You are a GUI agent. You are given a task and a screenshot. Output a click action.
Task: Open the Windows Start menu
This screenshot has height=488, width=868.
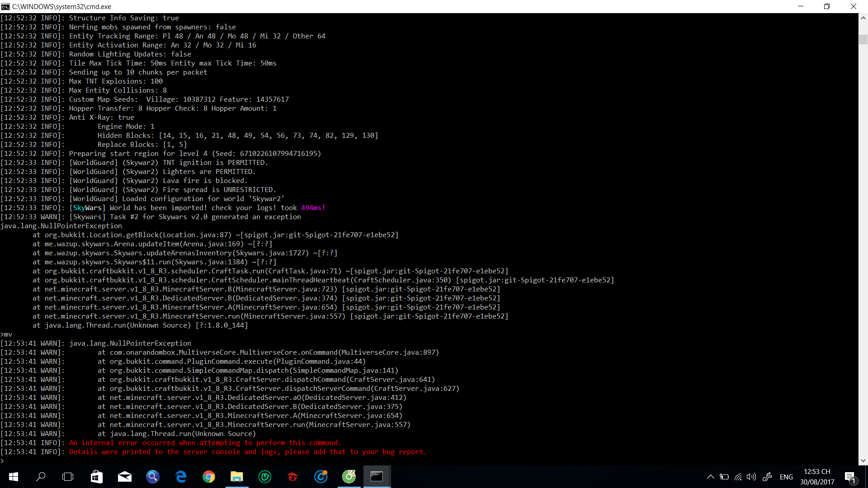[14, 477]
